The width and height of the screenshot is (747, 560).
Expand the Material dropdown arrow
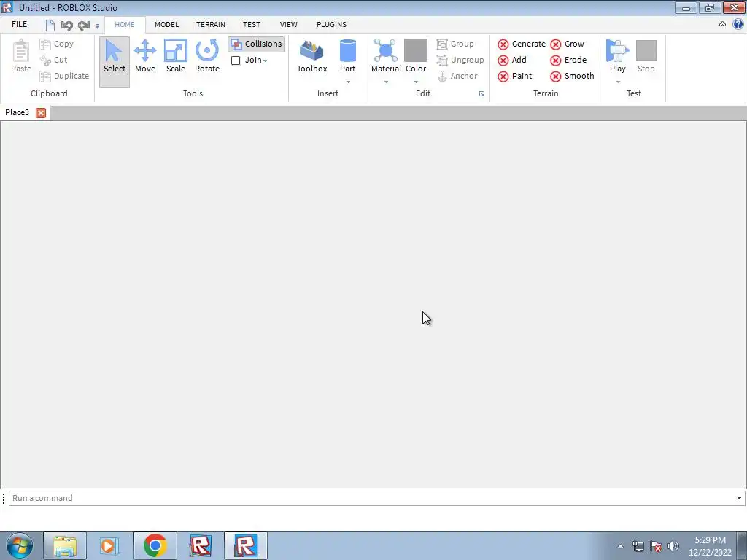pyautogui.click(x=386, y=82)
